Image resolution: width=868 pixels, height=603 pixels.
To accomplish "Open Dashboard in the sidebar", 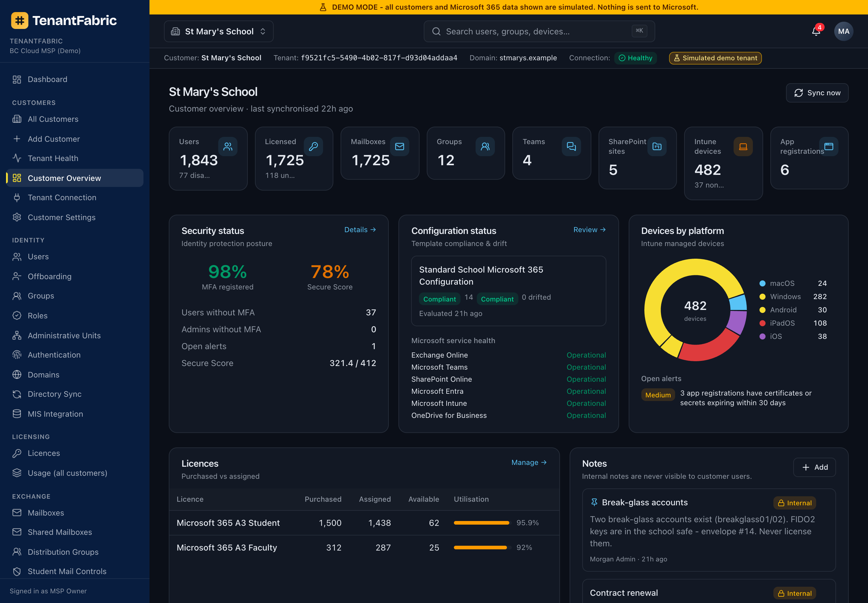I will (x=75, y=79).
